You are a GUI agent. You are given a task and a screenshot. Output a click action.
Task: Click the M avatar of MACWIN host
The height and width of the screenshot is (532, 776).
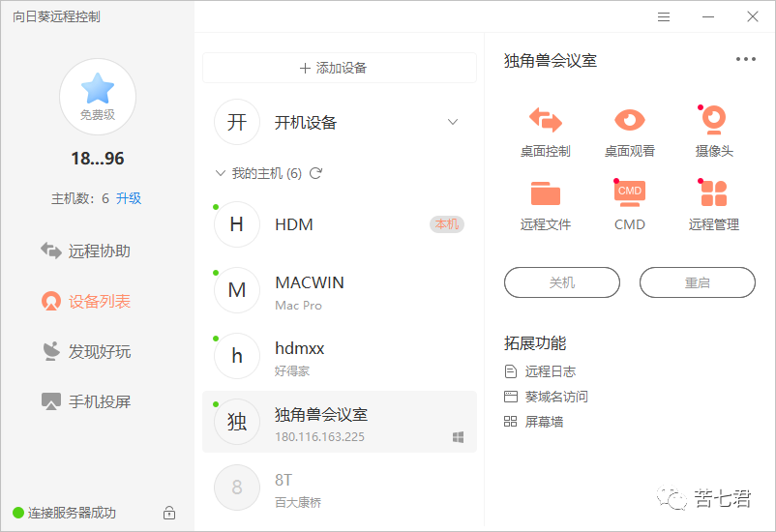click(x=237, y=290)
